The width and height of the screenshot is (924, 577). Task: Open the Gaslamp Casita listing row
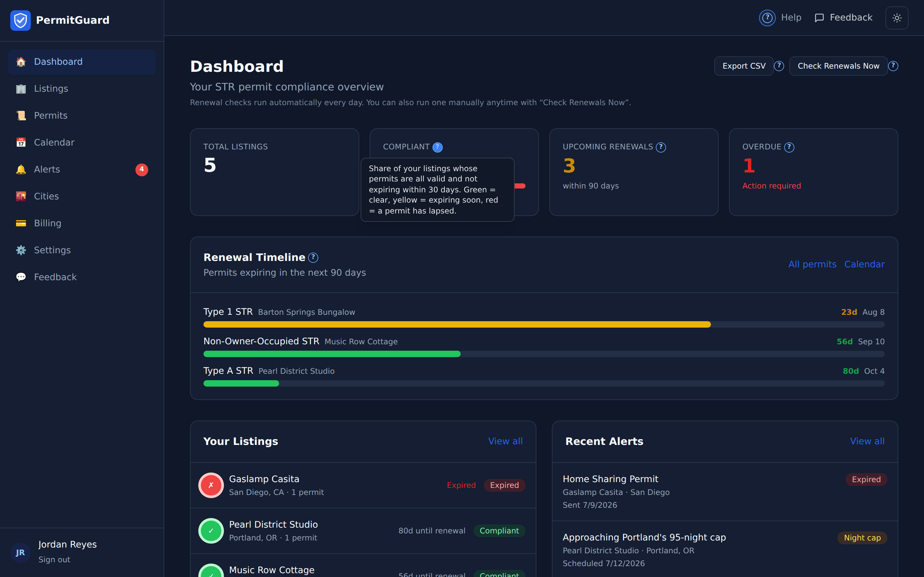click(363, 485)
